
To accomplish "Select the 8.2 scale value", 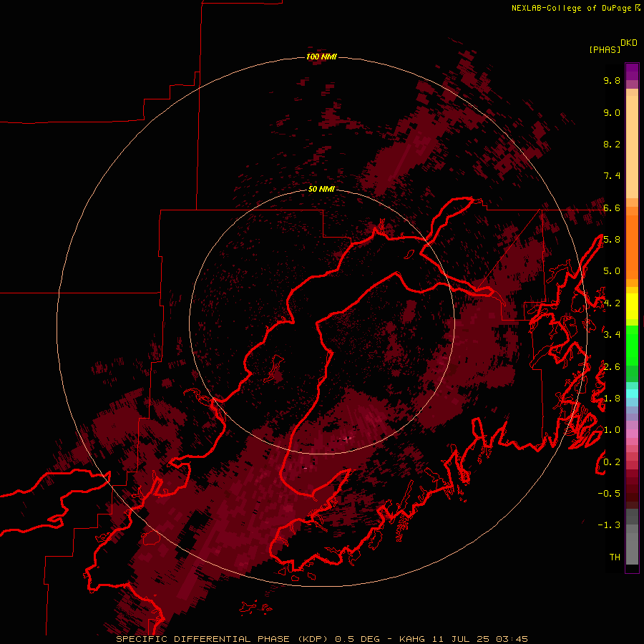I will 612,144.
